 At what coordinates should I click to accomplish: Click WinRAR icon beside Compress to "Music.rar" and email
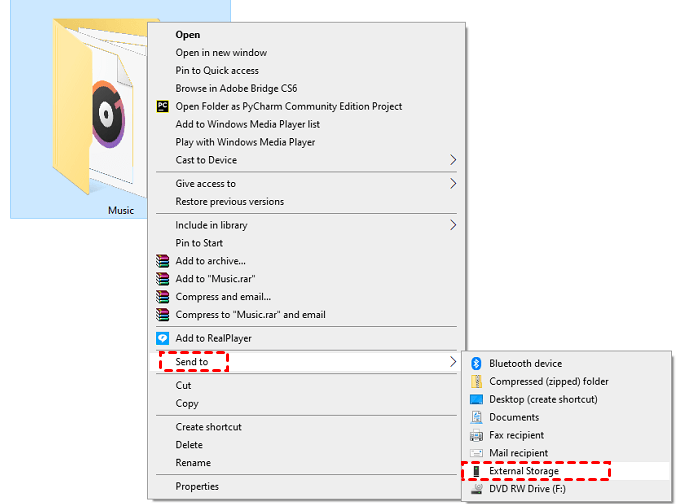tap(162, 315)
